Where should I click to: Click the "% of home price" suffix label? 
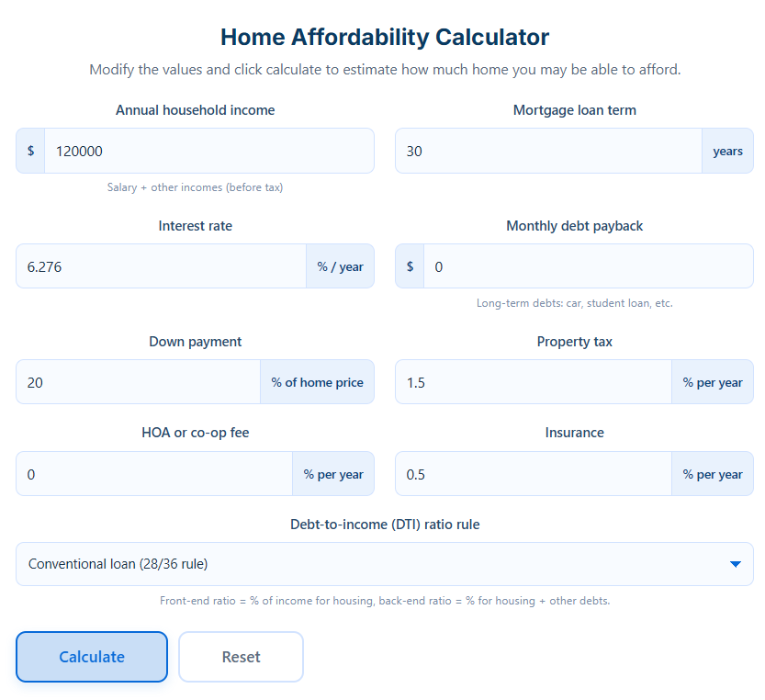(317, 382)
